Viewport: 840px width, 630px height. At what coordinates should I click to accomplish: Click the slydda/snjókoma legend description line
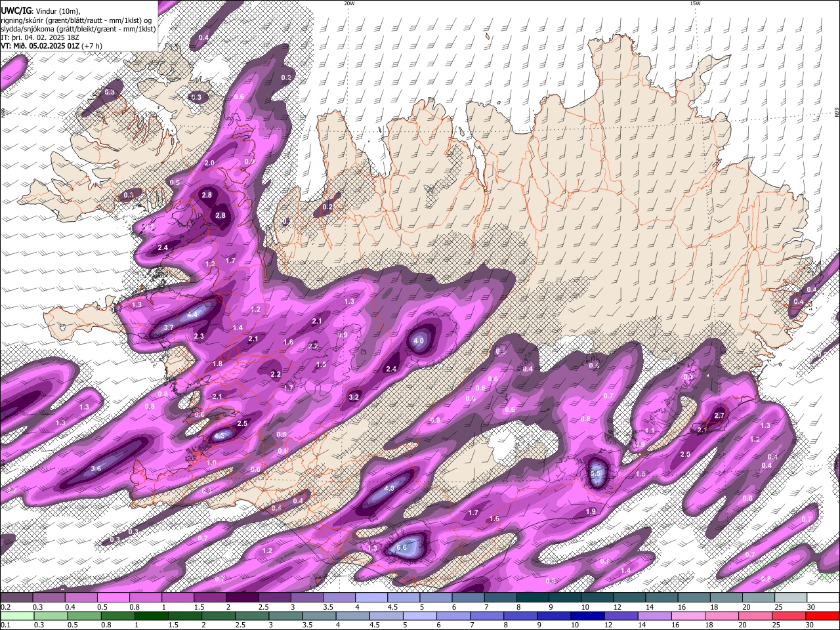pos(79,29)
